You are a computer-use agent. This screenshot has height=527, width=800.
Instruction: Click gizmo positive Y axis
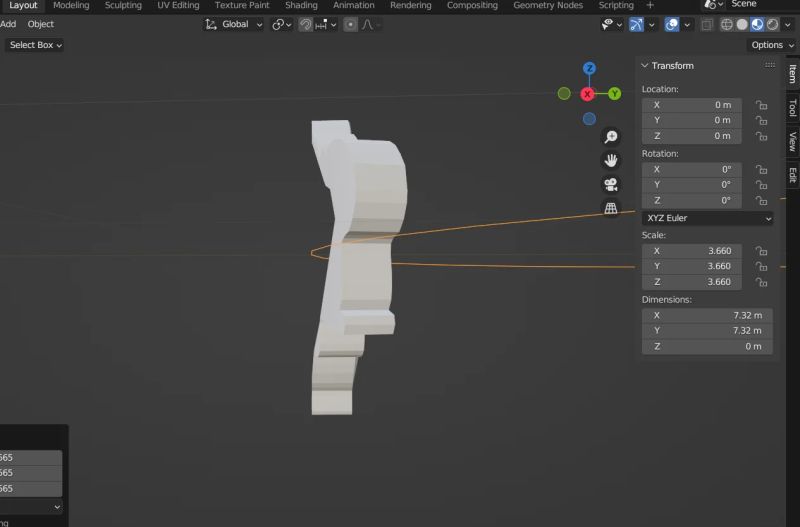[x=615, y=94]
